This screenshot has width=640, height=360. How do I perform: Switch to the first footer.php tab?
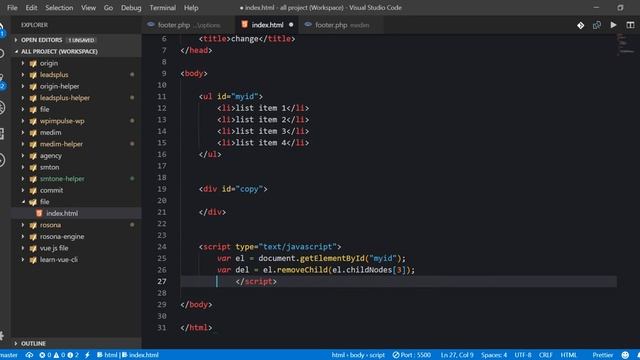189,25
